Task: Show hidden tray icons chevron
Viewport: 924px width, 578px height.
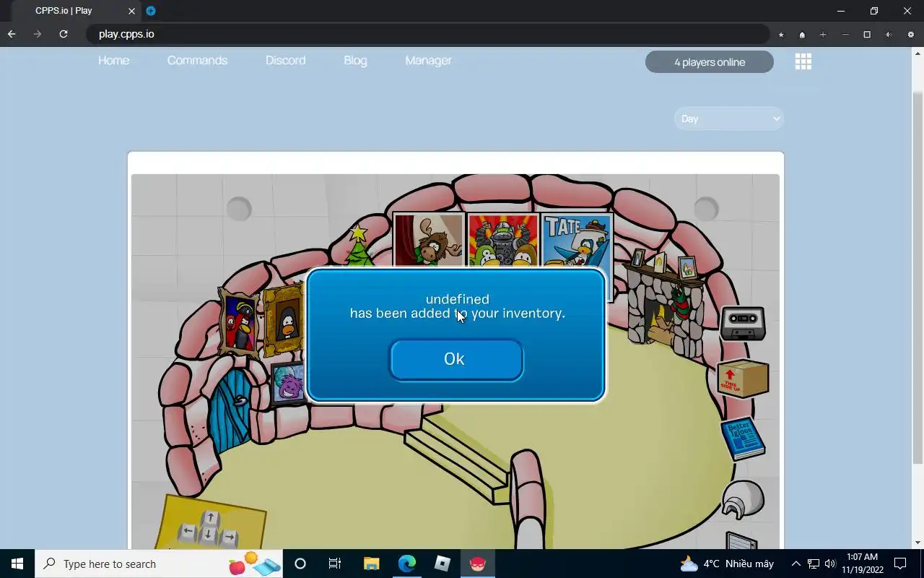Action: coord(796,564)
